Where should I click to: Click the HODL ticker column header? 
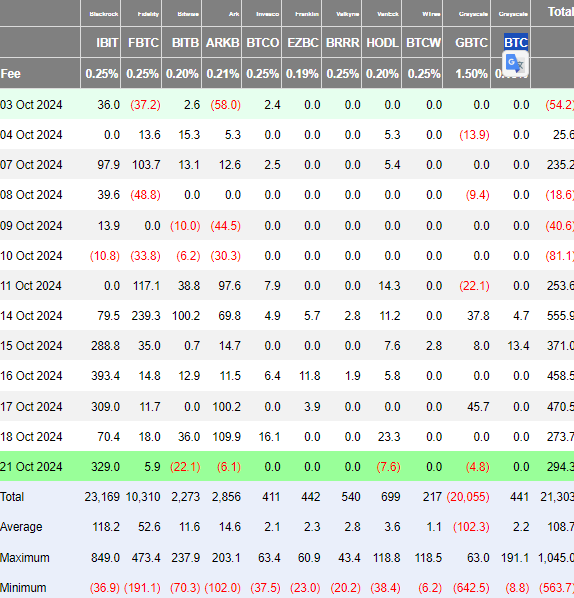[383, 42]
